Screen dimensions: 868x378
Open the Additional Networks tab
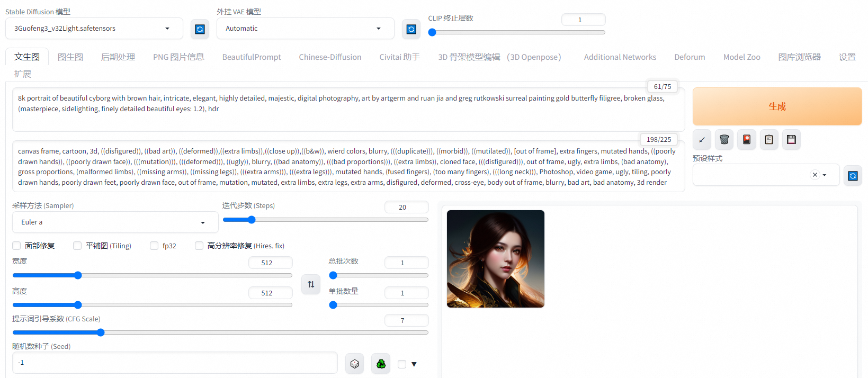click(x=620, y=57)
